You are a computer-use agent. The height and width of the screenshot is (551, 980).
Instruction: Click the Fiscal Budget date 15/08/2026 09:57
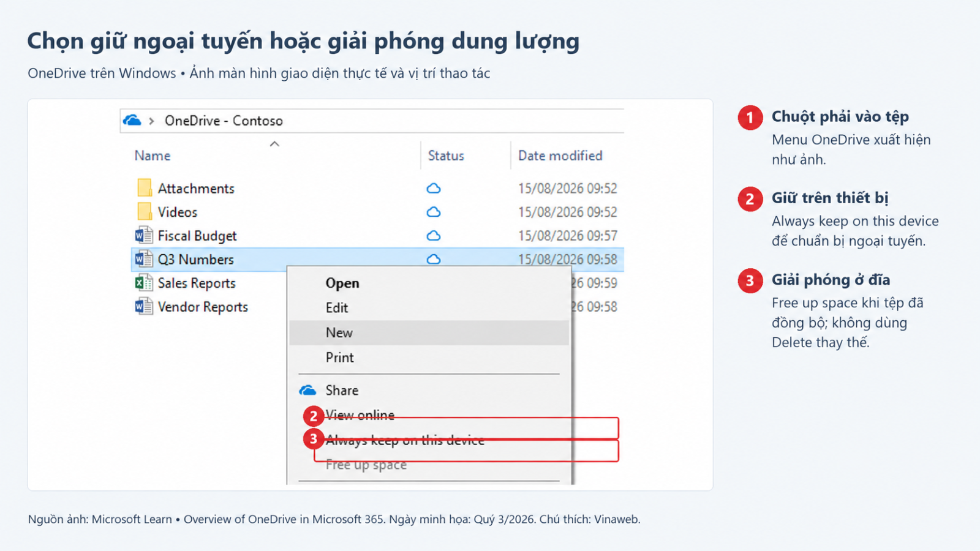pyautogui.click(x=568, y=236)
